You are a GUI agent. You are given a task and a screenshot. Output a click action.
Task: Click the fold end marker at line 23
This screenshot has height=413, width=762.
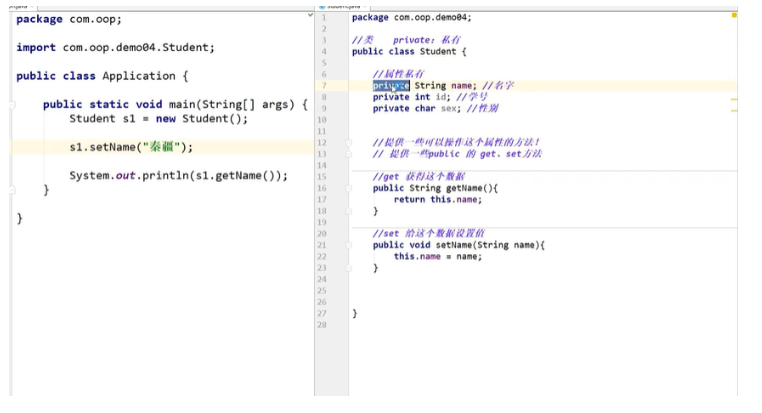click(x=348, y=268)
